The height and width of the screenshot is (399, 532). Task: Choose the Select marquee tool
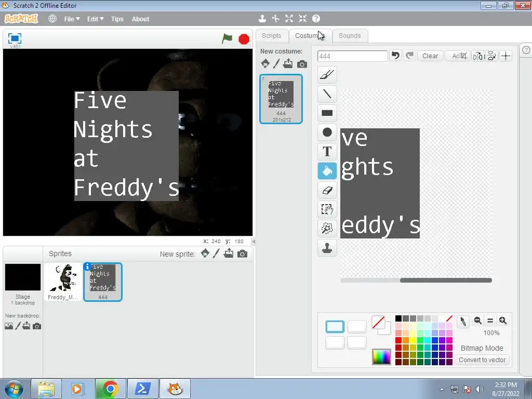pyautogui.click(x=327, y=209)
